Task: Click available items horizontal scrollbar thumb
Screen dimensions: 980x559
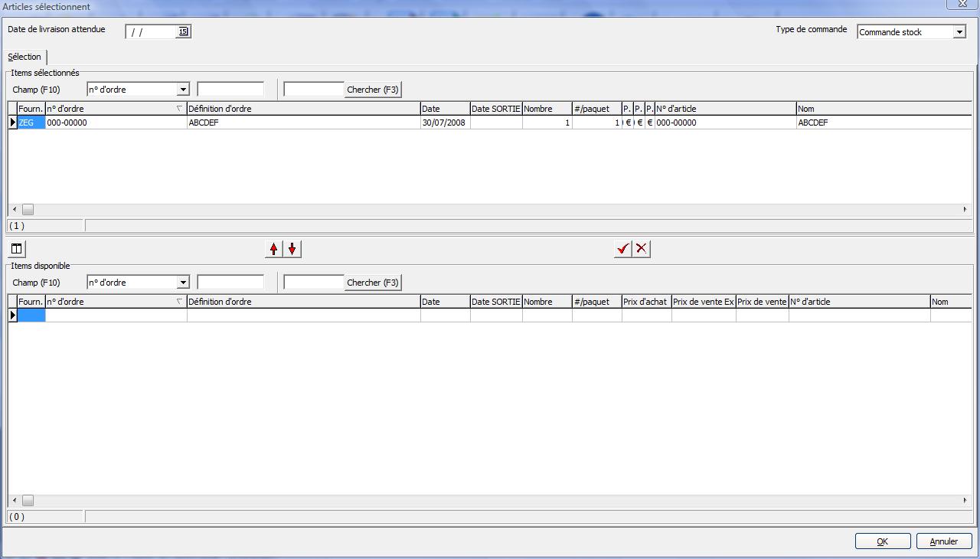Action: pyautogui.click(x=28, y=500)
